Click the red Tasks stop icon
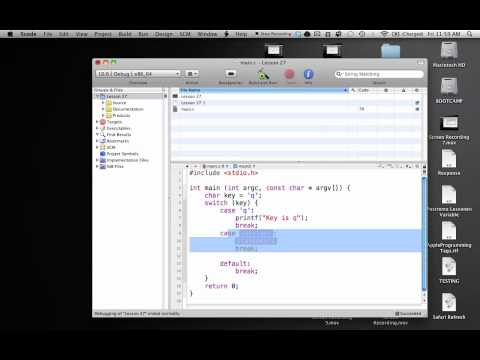Image resolution: width=480 pixels, height=360 pixels. (x=289, y=74)
